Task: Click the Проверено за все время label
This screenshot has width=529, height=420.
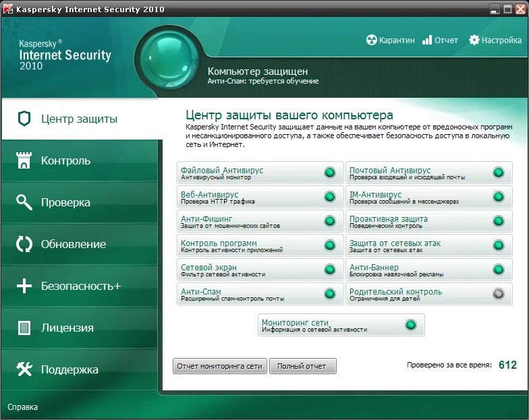Action: tap(449, 365)
